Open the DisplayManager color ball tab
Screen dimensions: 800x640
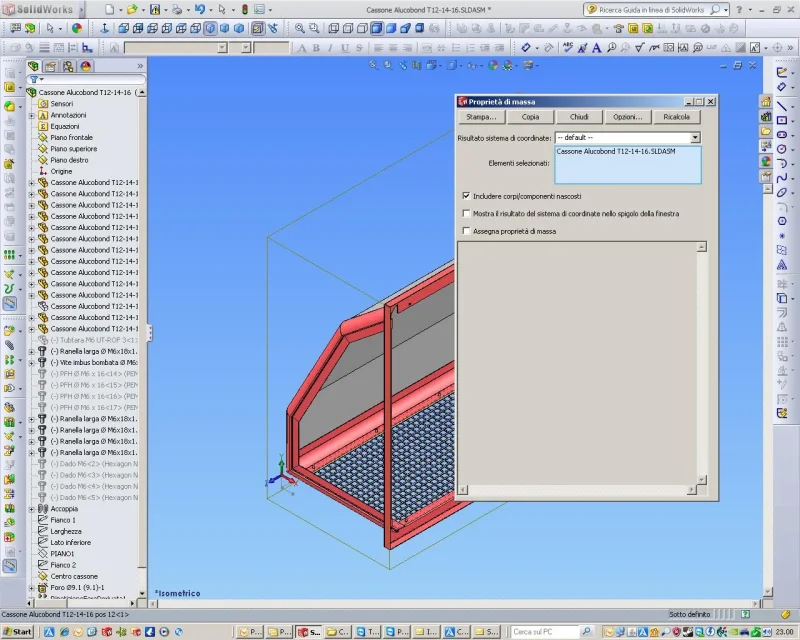[x=85, y=66]
